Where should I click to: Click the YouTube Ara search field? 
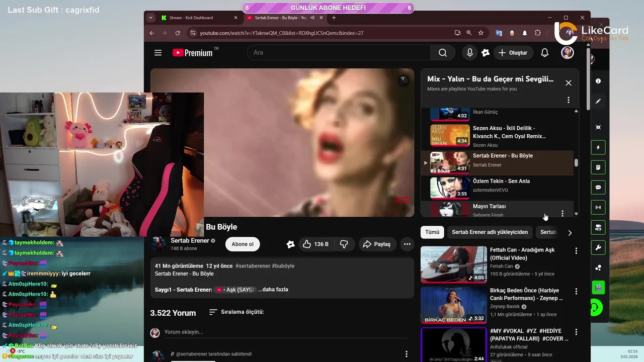(x=339, y=53)
